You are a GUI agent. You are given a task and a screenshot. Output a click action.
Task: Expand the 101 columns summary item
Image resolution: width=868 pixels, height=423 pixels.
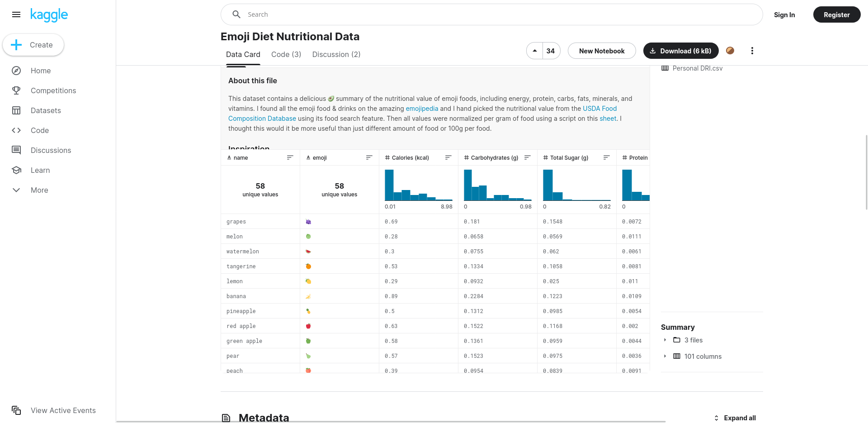[x=665, y=356]
